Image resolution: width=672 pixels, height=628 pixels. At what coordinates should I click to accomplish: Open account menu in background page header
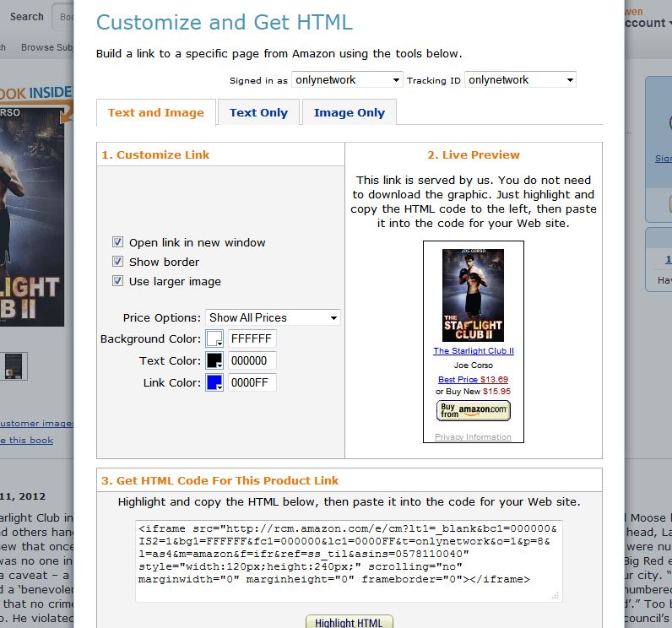click(x=648, y=23)
